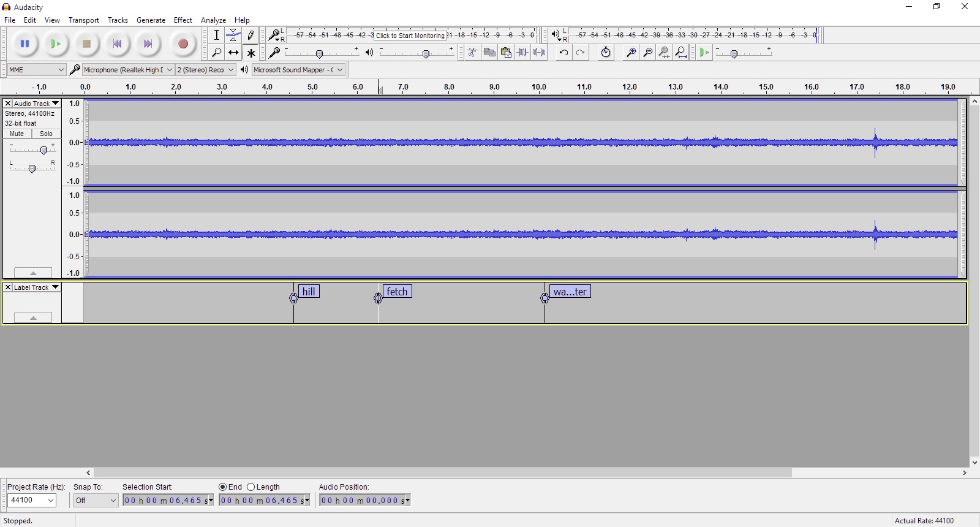Click the 'fetch' label
This screenshot has width=980, height=527.
[x=397, y=292]
